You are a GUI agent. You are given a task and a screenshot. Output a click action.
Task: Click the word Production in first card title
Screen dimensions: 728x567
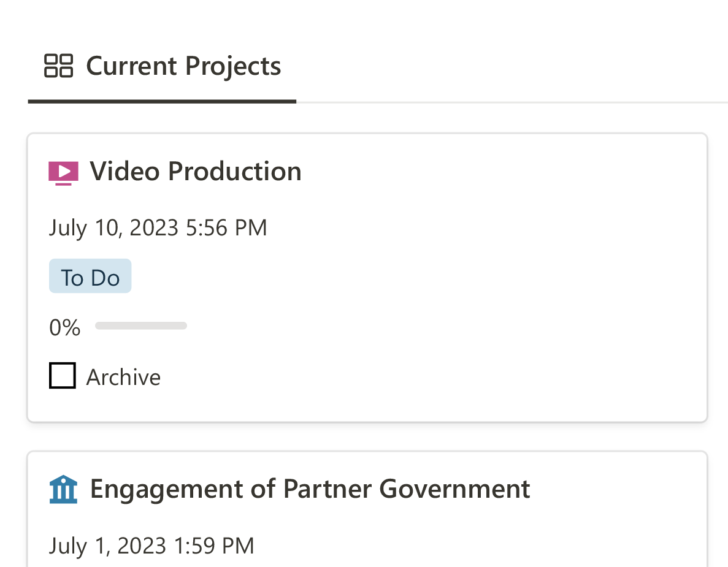pyautogui.click(x=234, y=171)
